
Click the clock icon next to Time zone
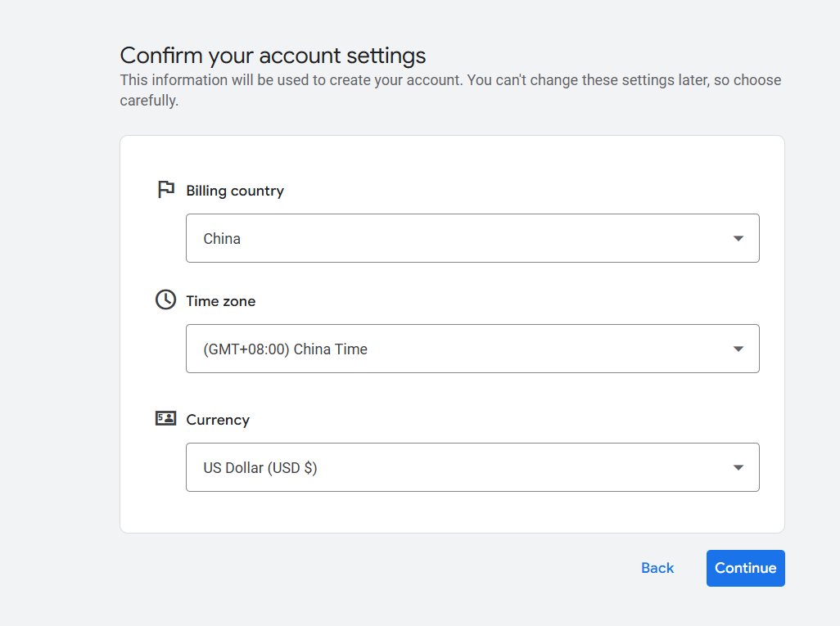[x=165, y=299]
